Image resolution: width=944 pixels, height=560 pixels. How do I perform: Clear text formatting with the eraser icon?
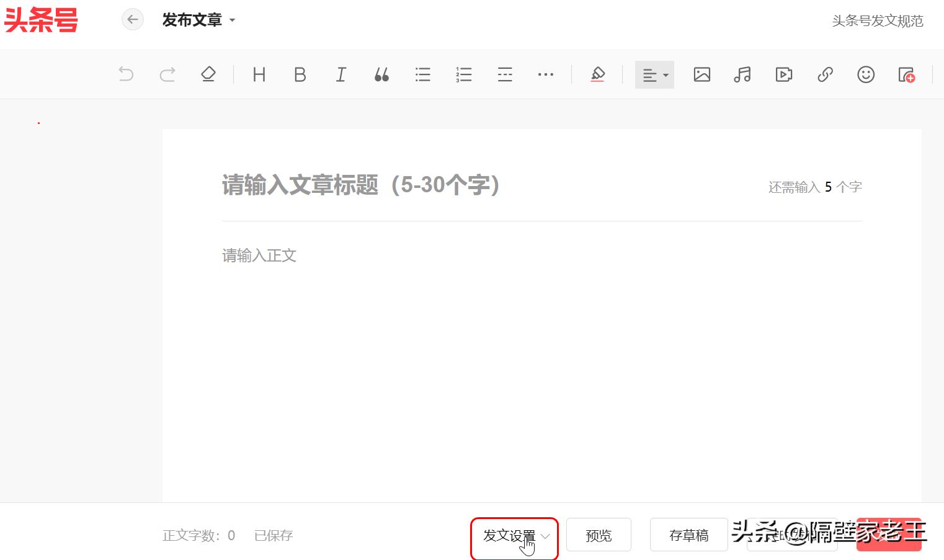point(208,74)
